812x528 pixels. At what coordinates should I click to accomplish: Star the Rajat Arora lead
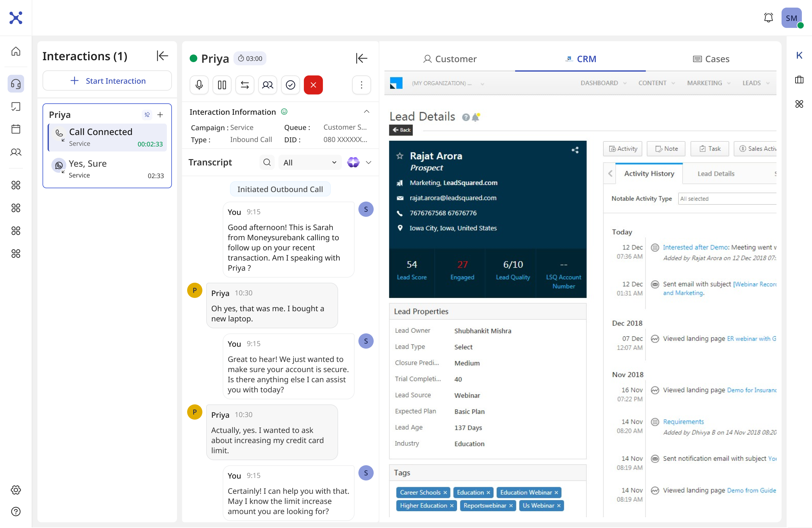tap(400, 156)
